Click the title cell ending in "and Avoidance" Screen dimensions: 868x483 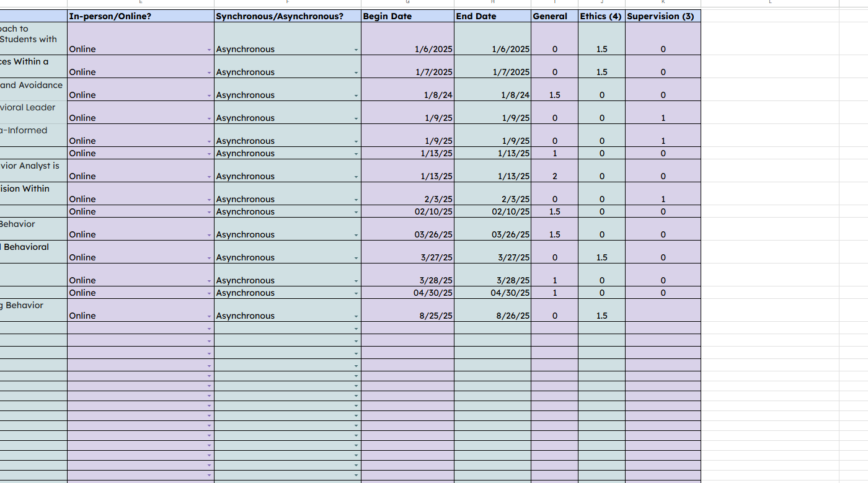pos(32,86)
